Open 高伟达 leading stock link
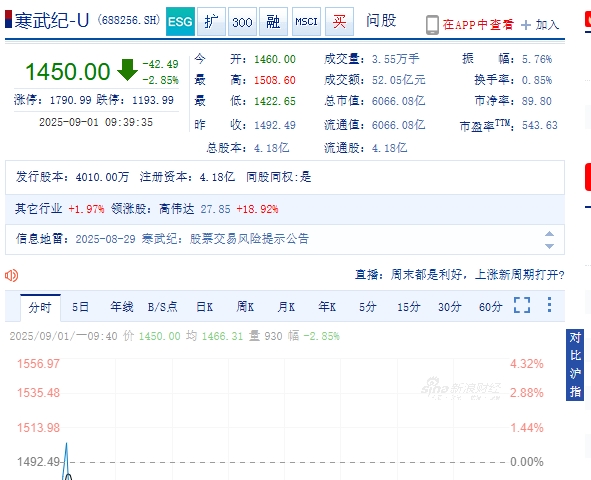Screen dimensions: 591x480 pos(176,209)
